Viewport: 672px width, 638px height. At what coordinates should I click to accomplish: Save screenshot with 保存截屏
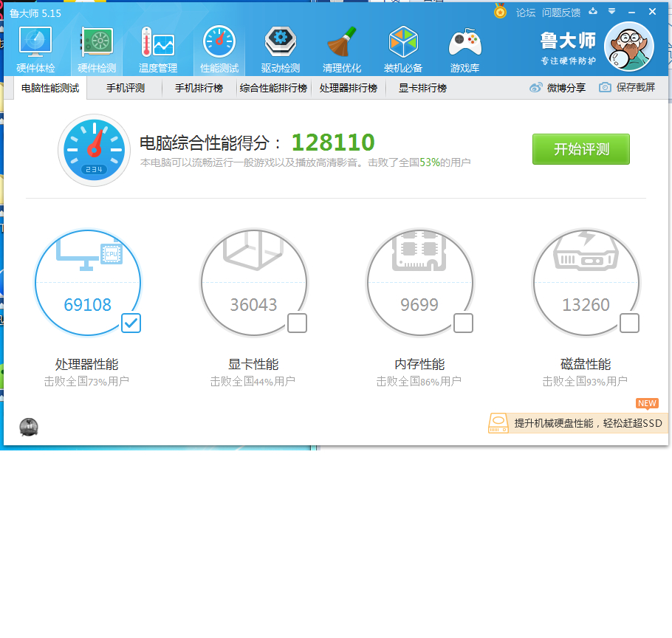pos(627,87)
